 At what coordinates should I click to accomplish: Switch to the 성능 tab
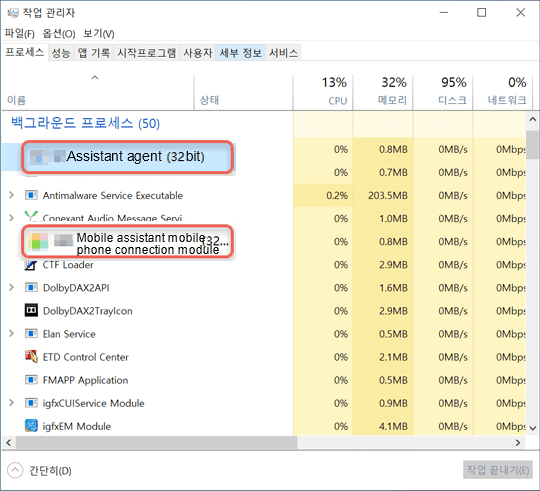[x=61, y=53]
